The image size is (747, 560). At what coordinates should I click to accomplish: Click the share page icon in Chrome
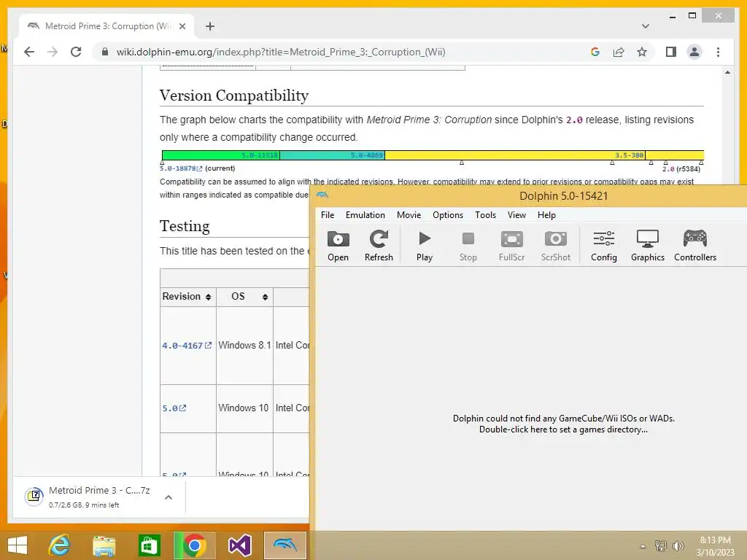coord(619,52)
